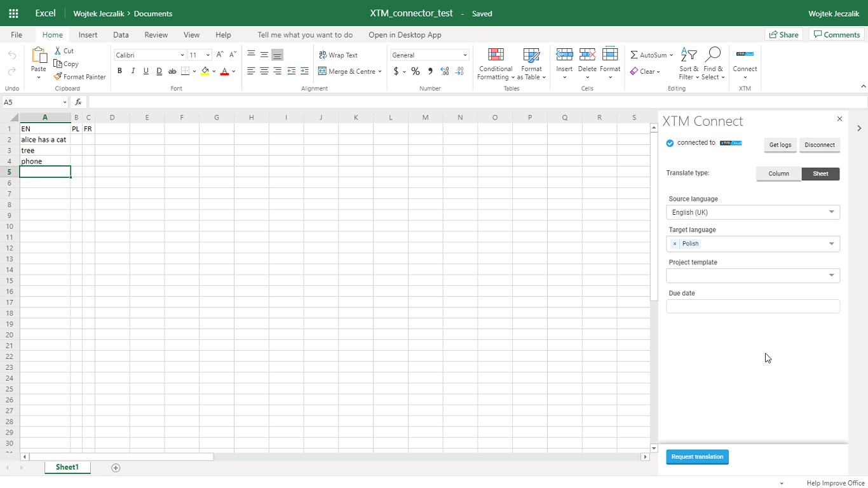Screen dimensions: 868x488
Task: Apply the red font colour
Action: (x=224, y=71)
